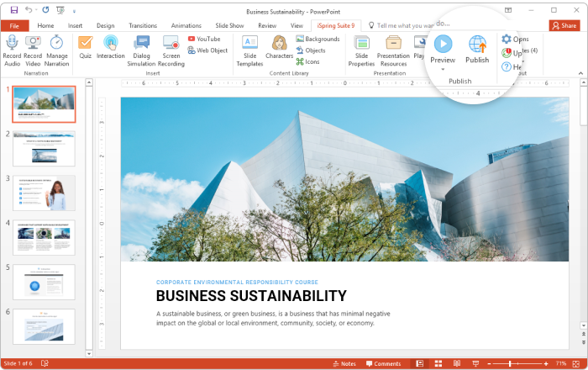Screen dimensions: 588x370
Task: Zoom out with the minus button
Action: [489, 363]
